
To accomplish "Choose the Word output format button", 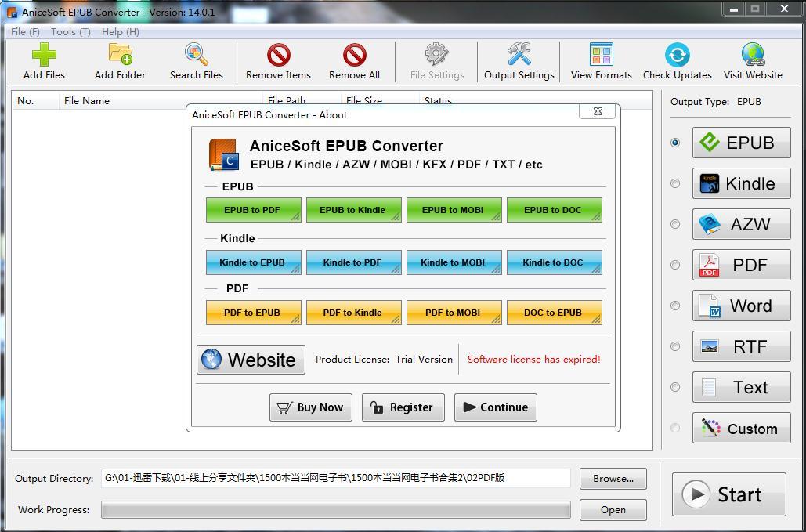I will 741,306.
